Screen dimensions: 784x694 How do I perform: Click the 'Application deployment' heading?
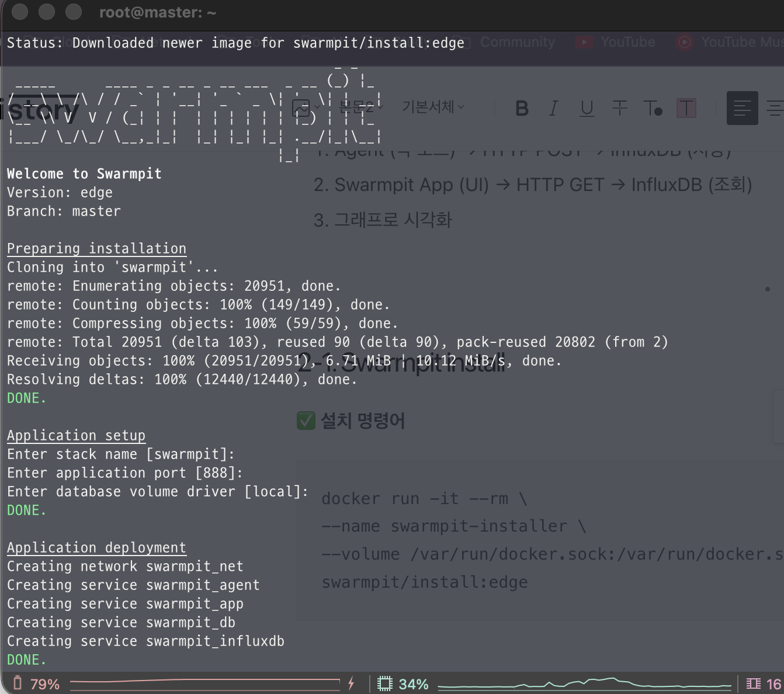[96, 548]
